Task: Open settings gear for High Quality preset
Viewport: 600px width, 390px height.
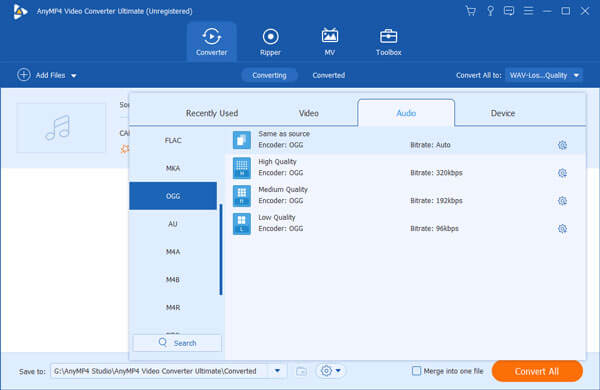Action: [562, 173]
